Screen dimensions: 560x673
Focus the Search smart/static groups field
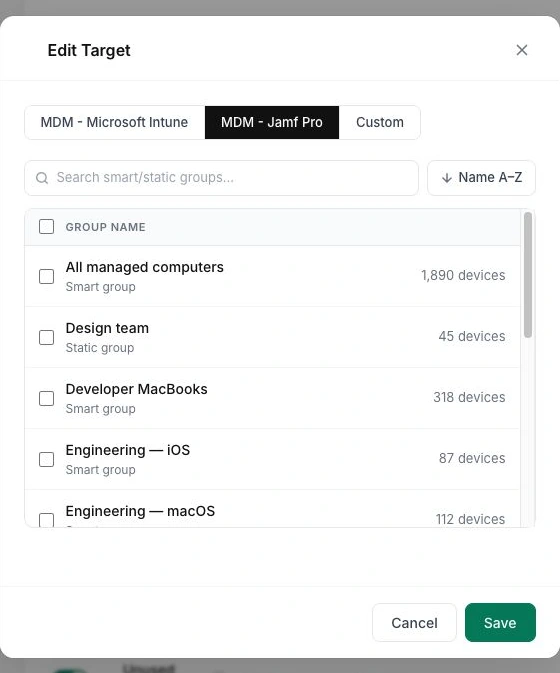click(221, 178)
